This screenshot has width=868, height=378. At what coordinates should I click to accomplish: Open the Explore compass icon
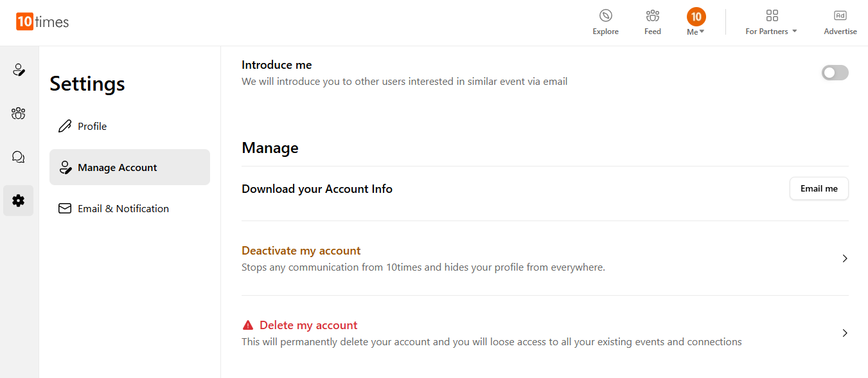605,16
